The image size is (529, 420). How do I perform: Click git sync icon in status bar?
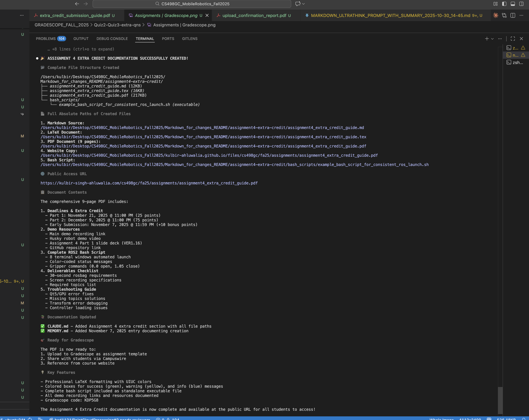30,419
